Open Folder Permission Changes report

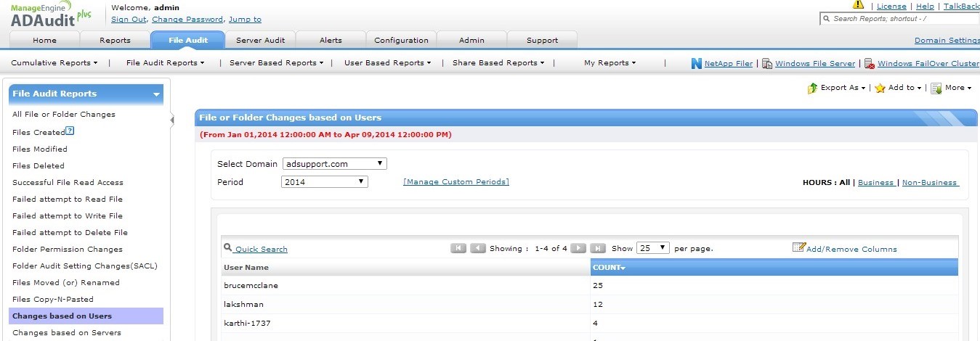[x=68, y=249]
